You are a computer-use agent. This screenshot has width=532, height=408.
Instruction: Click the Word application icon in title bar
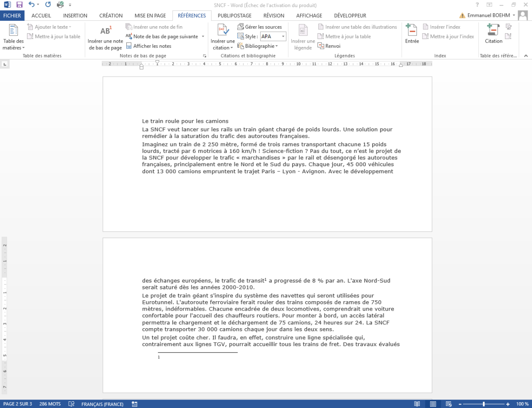[x=7, y=4]
